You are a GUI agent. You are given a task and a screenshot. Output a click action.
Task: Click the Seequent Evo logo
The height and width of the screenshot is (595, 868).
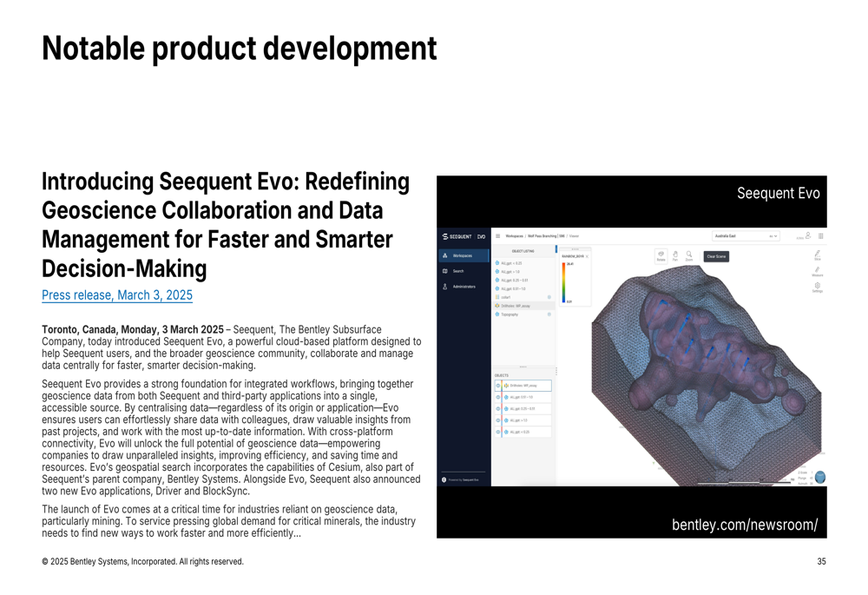pos(464,236)
